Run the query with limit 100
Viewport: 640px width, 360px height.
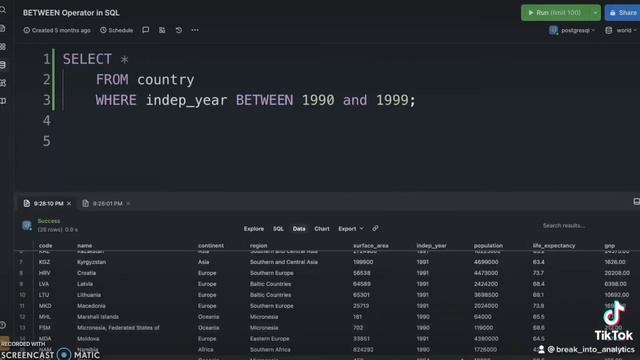555,13
